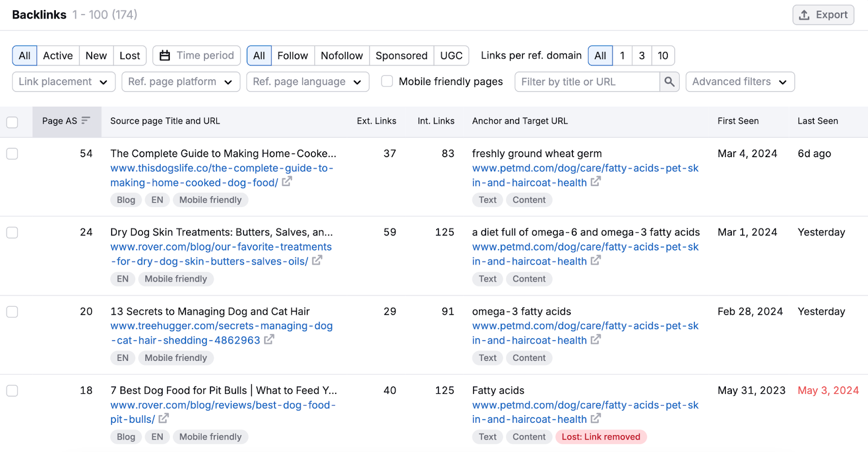Image resolution: width=868 pixels, height=452 pixels.
Task: Filter by Follow links
Action: click(293, 55)
